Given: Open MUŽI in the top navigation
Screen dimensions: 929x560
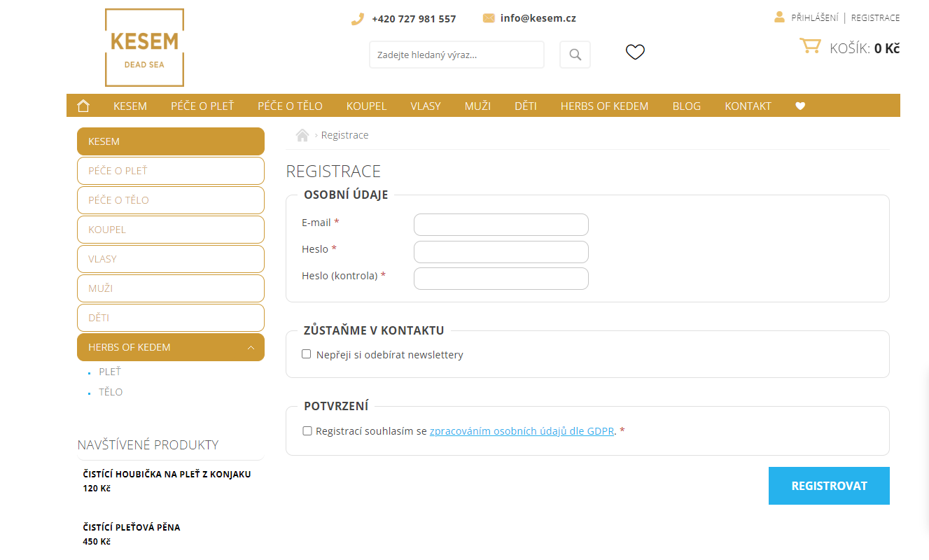Looking at the screenshot, I should coord(477,106).
